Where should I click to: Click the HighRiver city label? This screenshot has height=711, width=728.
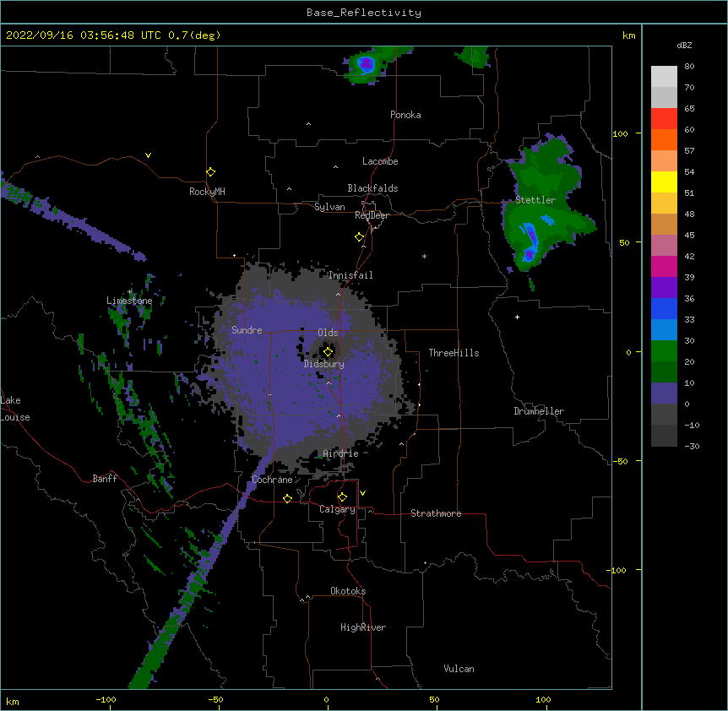coord(363,627)
